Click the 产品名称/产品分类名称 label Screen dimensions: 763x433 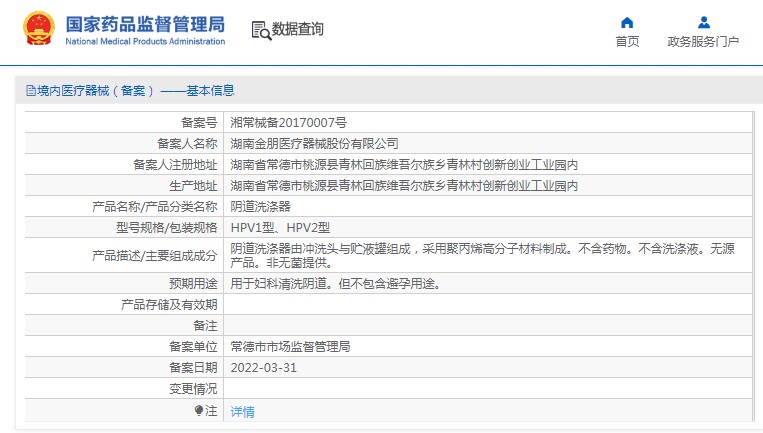pyautogui.click(x=155, y=207)
